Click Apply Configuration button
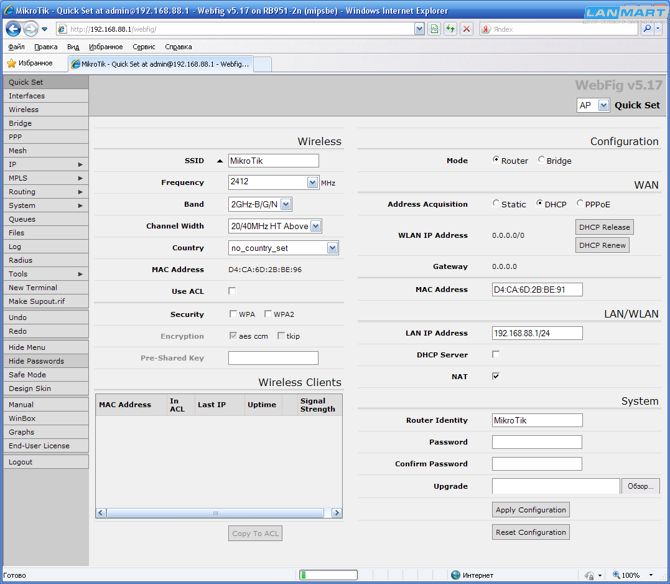This screenshot has width=670, height=584. (531, 510)
